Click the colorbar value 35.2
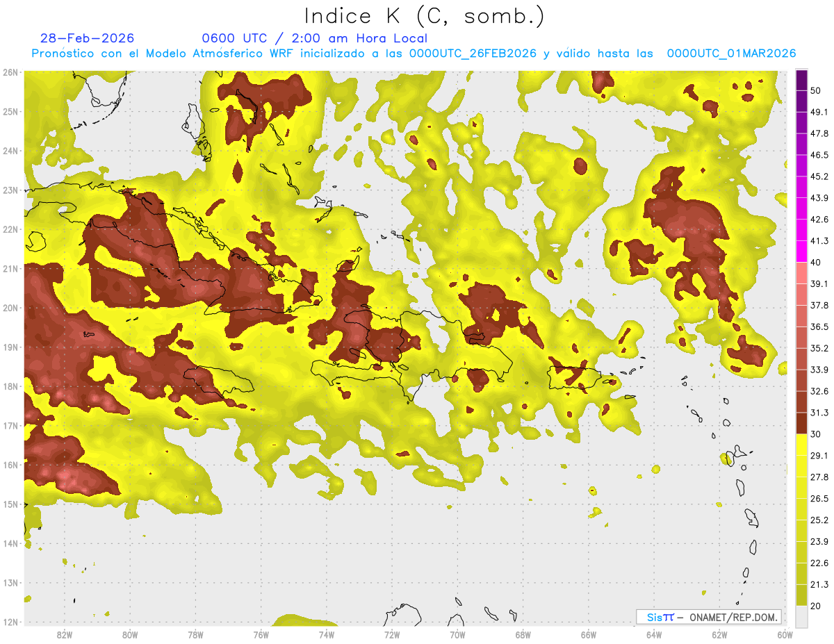 tap(819, 348)
